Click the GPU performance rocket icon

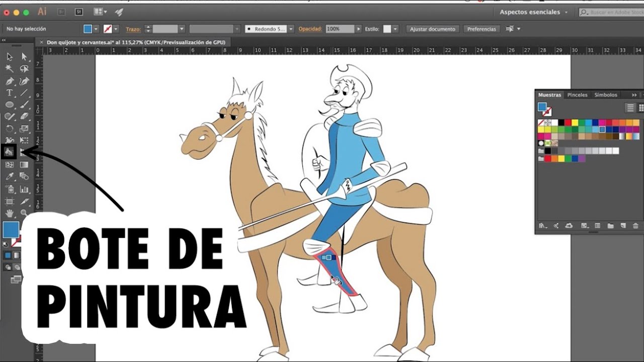(x=119, y=12)
